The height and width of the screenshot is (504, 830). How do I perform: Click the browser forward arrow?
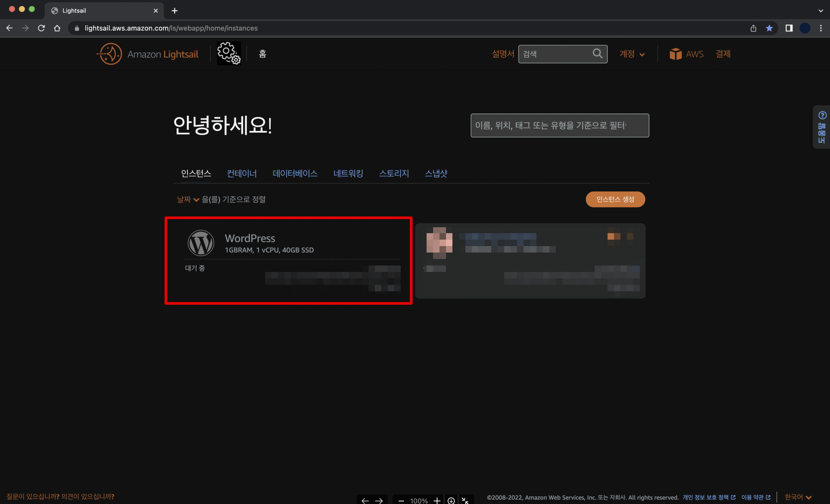25,28
